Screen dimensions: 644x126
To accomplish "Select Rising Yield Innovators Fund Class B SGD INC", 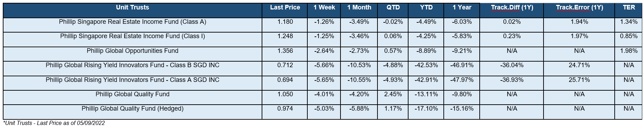I will pyautogui.click(x=133, y=65).
